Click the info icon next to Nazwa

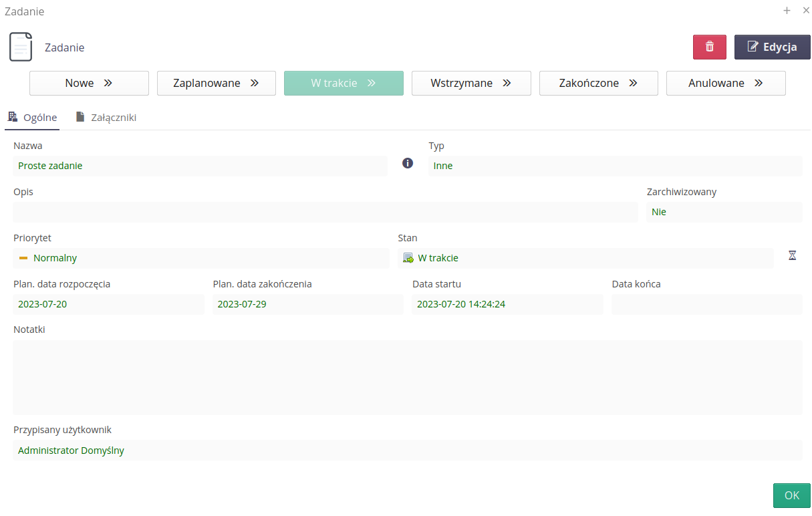coord(408,163)
